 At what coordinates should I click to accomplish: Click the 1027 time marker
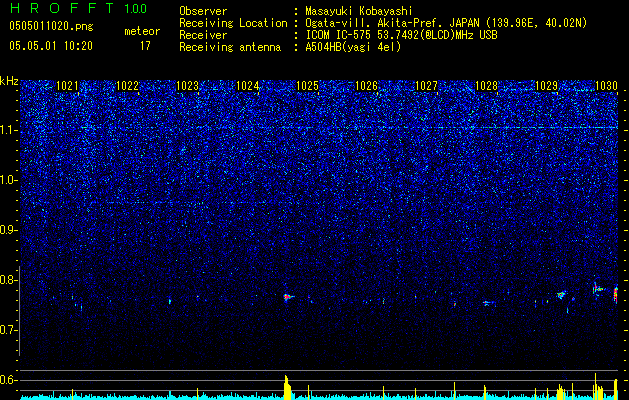point(426,86)
